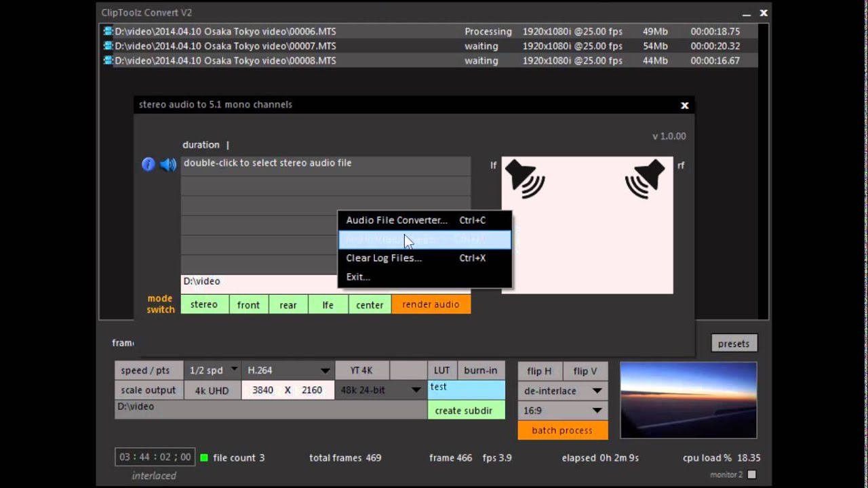Choose Clear Log Files menu entry
The image size is (868, 488).
click(x=425, y=258)
